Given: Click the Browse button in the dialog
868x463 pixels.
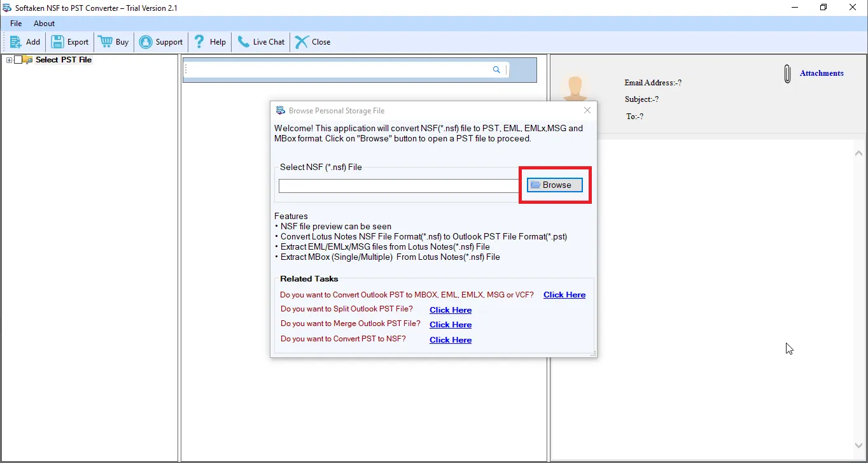Looking at the screenshot, I should (x=555, y=185).
